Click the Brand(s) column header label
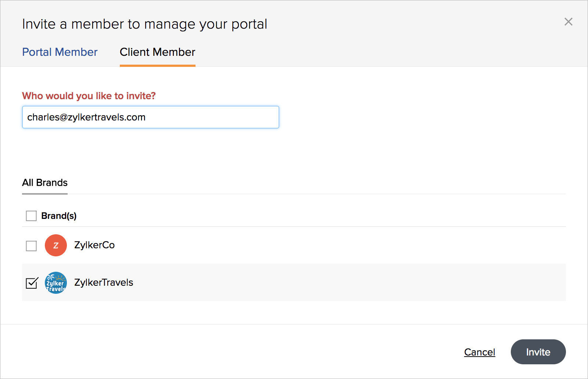The image size is (588, 379). tap(59, 216)
